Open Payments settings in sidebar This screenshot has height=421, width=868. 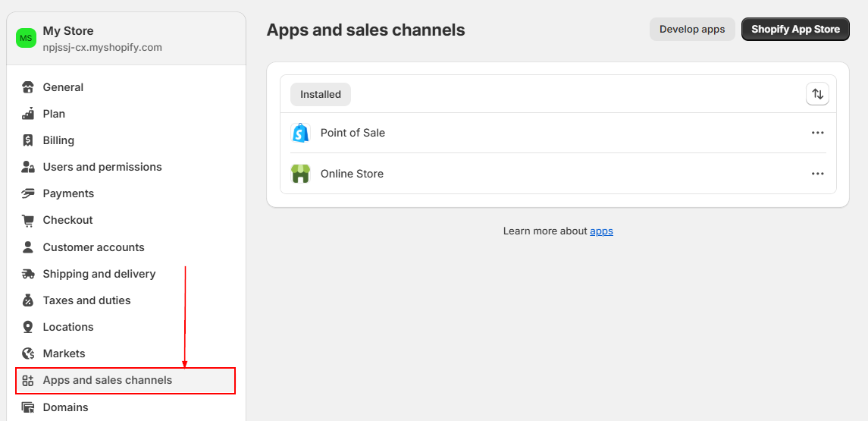pyautogui.click(x=68, y=193)
